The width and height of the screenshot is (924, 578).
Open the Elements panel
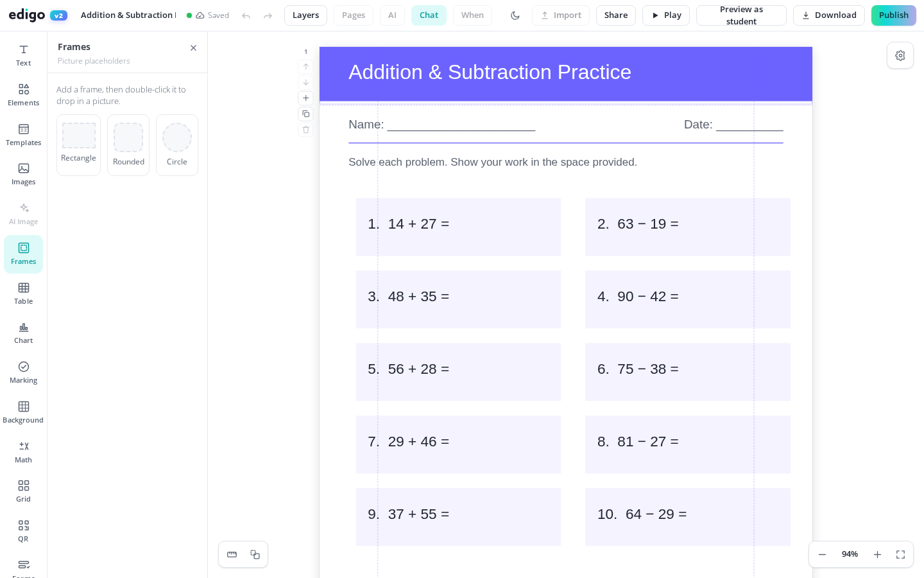(23, 95)
